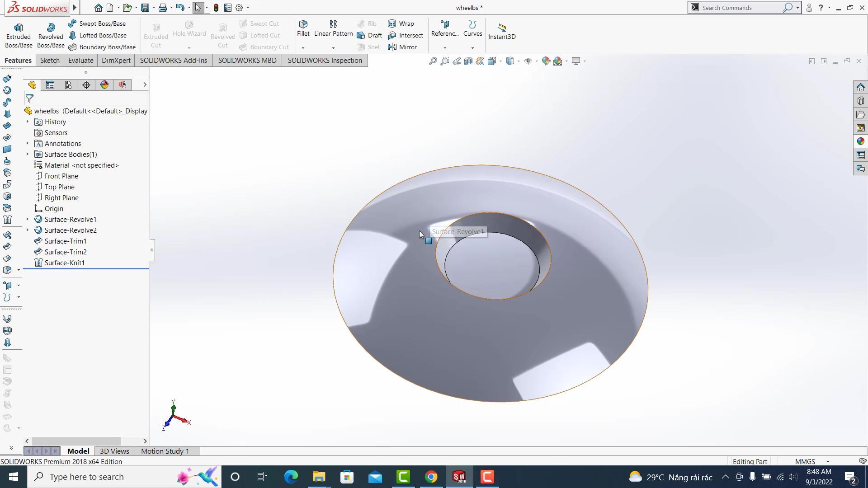This screenshot has height=488, width=868.
Task: Expand the History tree node
Action: point(27,122)
